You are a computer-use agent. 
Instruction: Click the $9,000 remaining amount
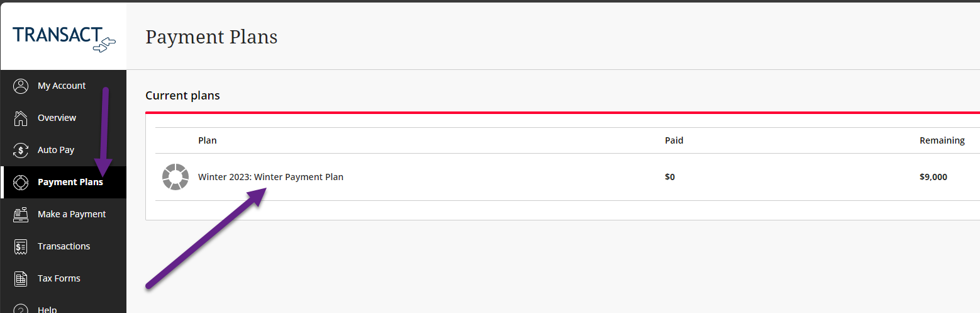coord(933,177)
